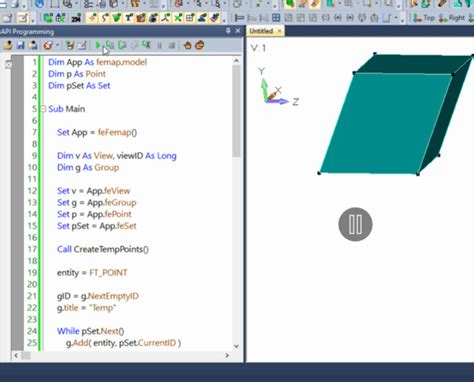Click the Step Over debug icon

122,45
